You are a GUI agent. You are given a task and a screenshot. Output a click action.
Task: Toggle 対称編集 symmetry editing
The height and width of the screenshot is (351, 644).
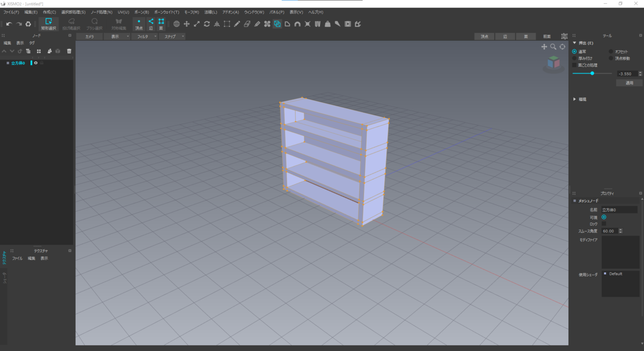pyautogui.click(x=119, y=24)
